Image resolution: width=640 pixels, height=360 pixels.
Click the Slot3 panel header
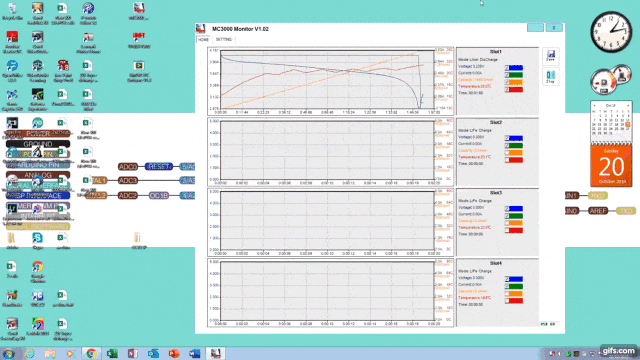pyautogui.click(x=496, y=193)
